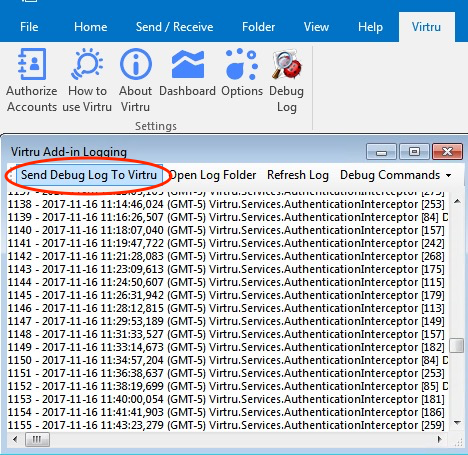Open the View ribbon tab
468x455 pixels.
(316, 27)
